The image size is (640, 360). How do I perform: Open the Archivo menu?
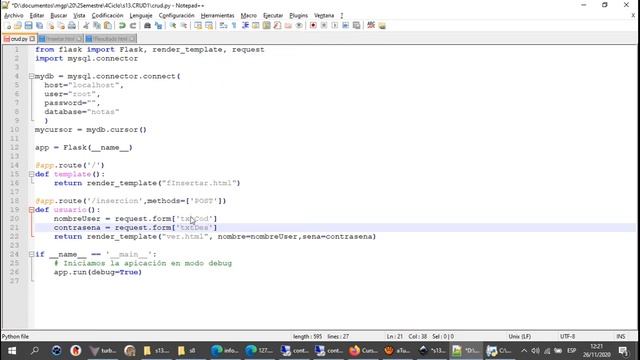13,16
